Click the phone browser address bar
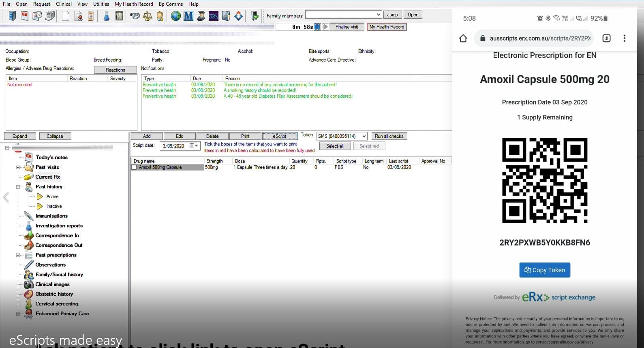644x348 pixels. 534,38
